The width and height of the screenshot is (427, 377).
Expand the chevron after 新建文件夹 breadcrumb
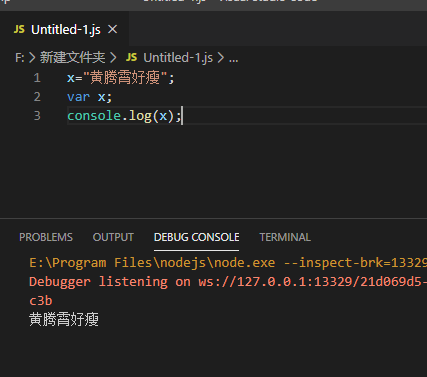point(113,58)
